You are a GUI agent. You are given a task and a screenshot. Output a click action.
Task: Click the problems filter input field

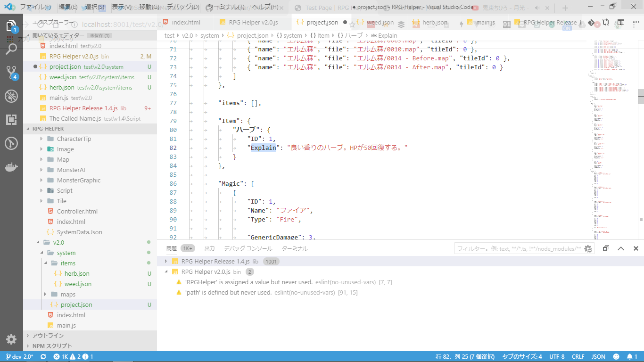519,248
